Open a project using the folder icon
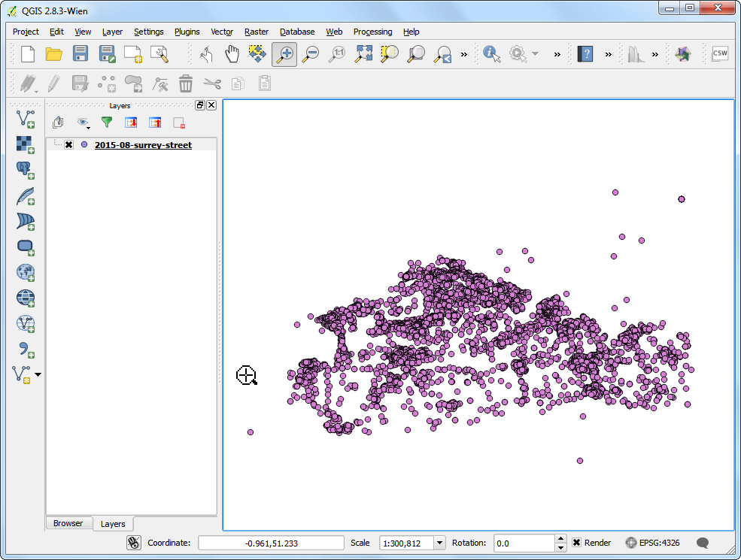Screen dimensions: 741x560 click(54, 54)
